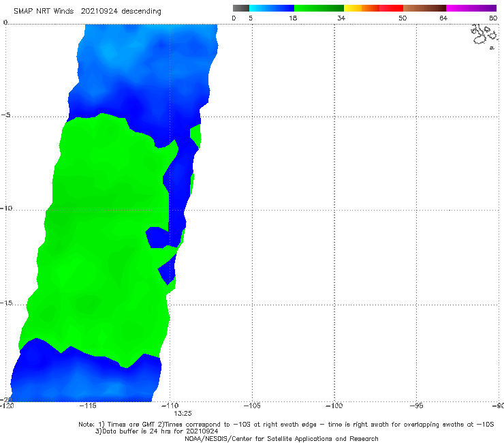Click the longitude label '-115'
504x443 pixels.
88,406
